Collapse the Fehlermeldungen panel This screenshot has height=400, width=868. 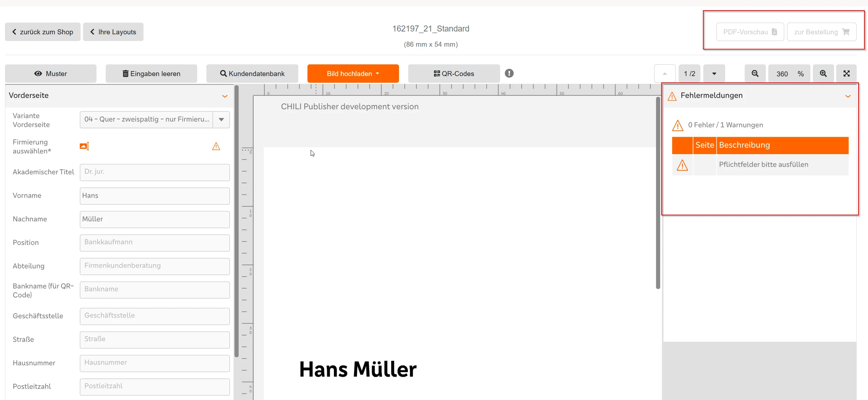(x=848, y=96)
